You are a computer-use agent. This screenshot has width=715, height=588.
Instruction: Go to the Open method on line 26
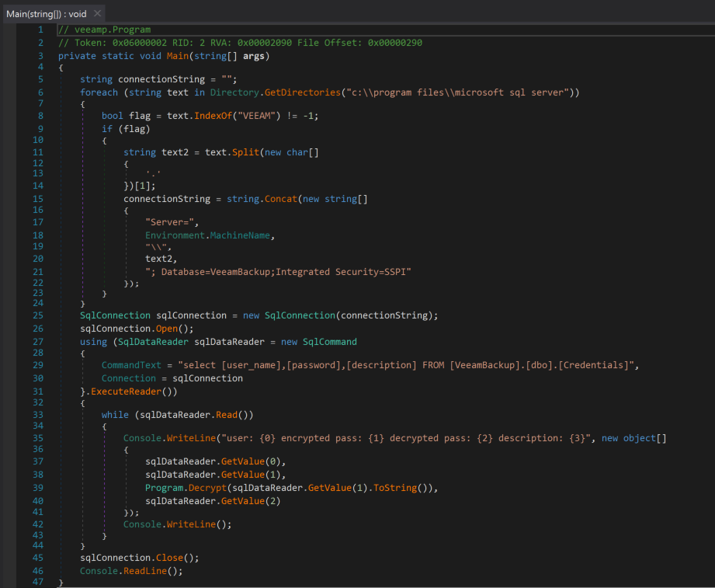coord(167,329)
